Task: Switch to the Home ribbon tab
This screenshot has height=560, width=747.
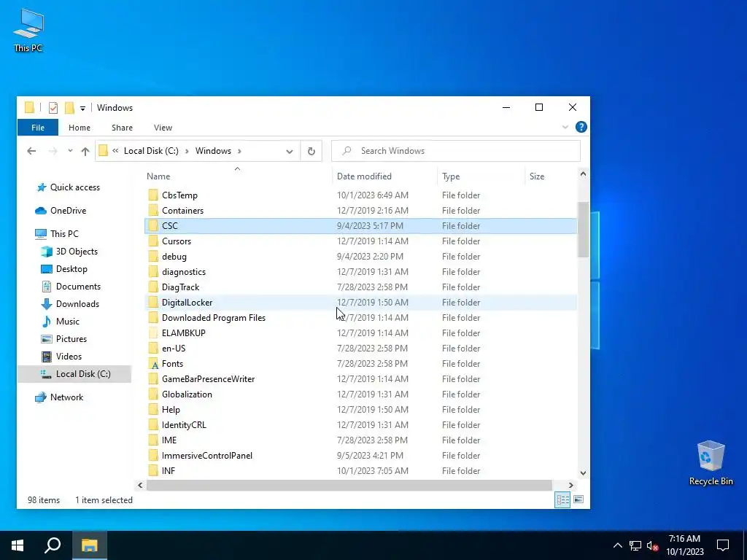Action: tap(79, 128)
